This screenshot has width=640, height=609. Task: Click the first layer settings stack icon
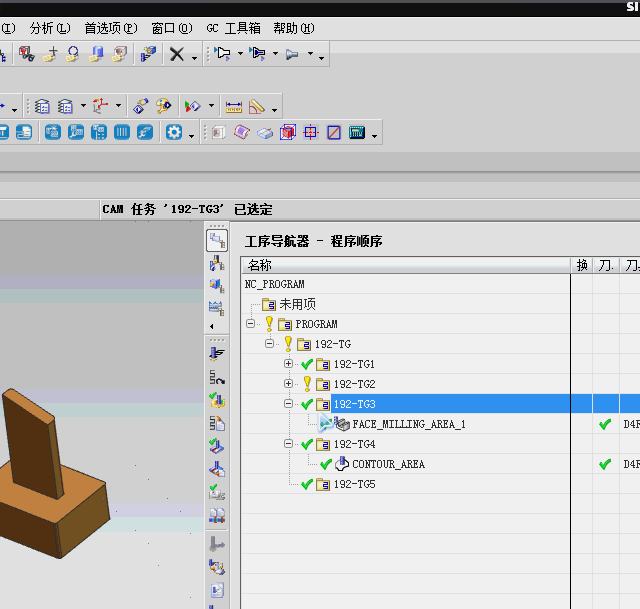42,106
